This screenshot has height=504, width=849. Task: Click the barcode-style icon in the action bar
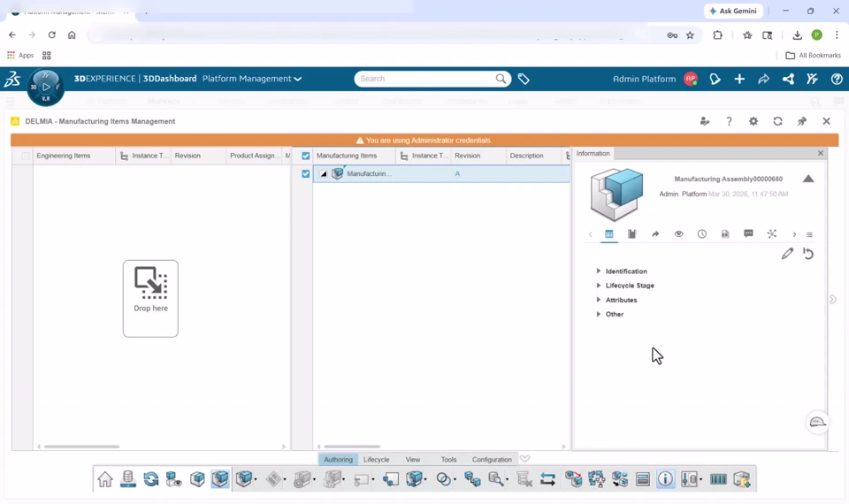coord(718,479)
